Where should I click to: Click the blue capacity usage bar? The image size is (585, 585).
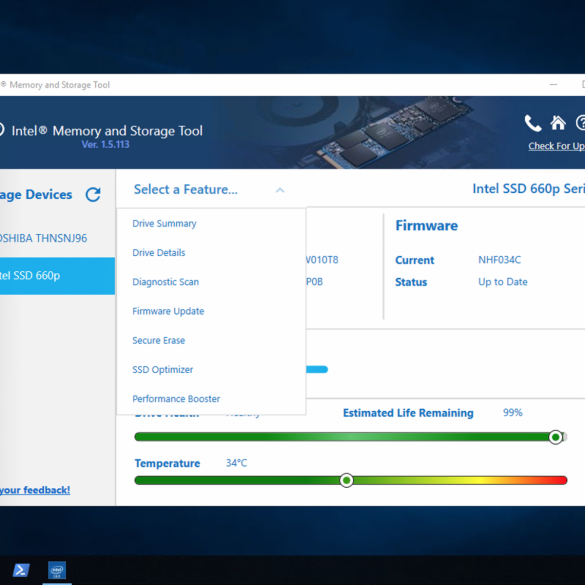click(317, 369)
